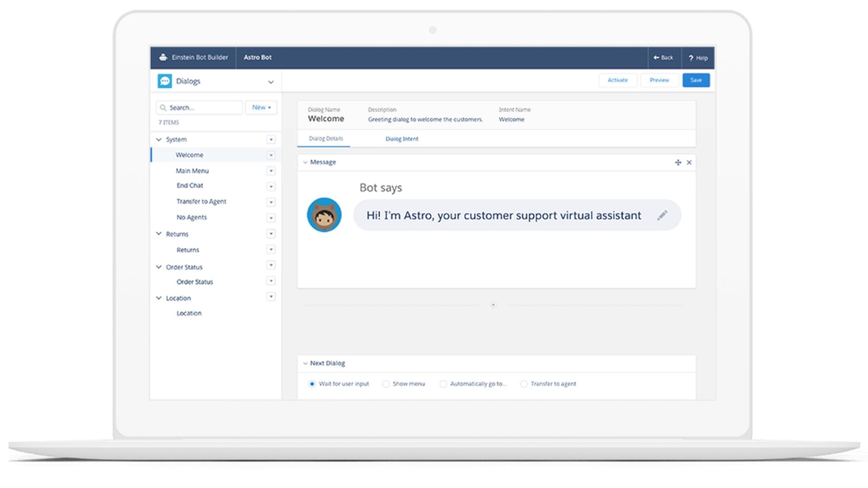Open the Astro Bot header tab
This screenshot has width=868, height=488.
pos(258,57)
